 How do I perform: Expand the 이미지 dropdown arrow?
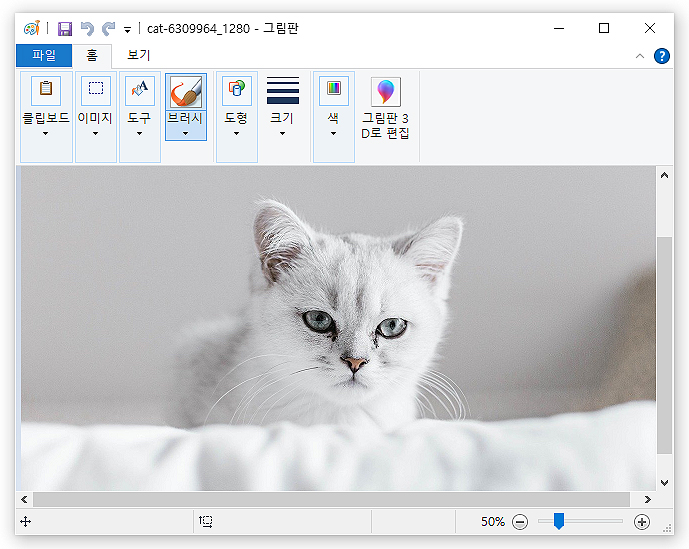pyautogui.click(x=95, y=134)
